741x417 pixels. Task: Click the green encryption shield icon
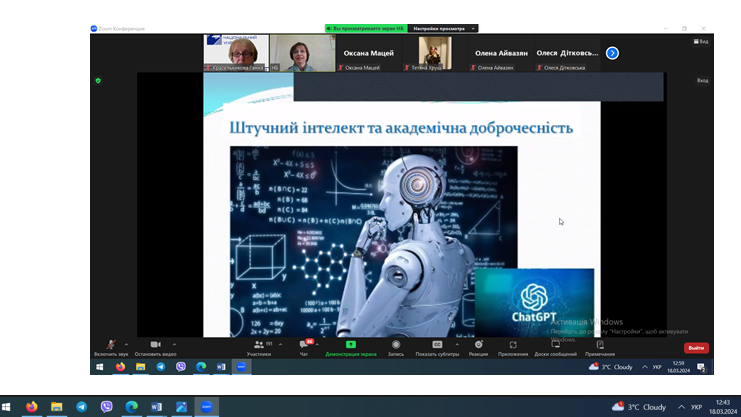(98, 80)
